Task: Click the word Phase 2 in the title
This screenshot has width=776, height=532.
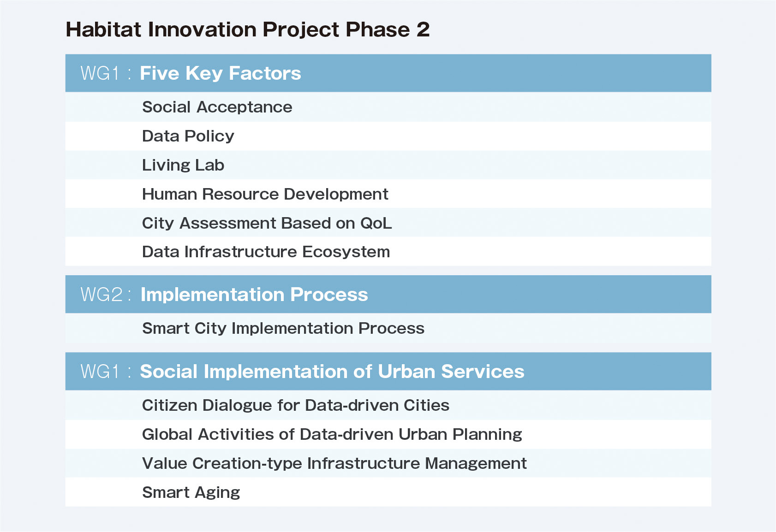Action: click(388, 30)
